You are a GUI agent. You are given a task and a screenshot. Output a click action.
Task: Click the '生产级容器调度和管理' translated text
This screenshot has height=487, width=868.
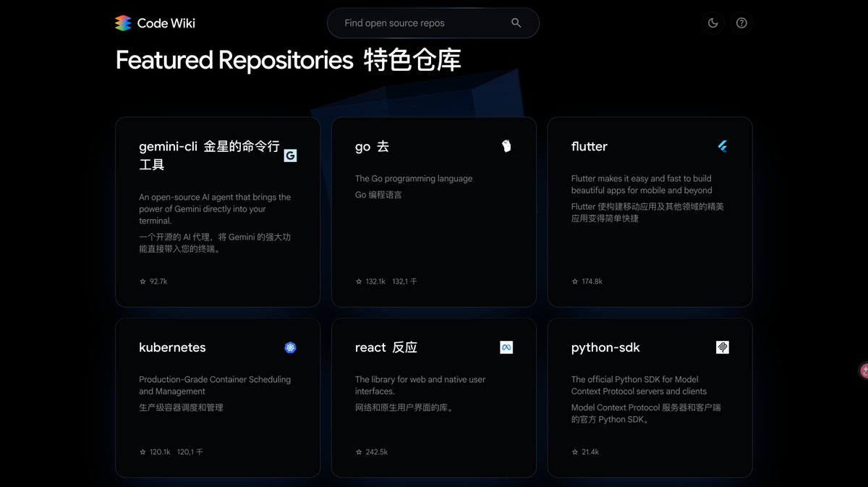181,407
